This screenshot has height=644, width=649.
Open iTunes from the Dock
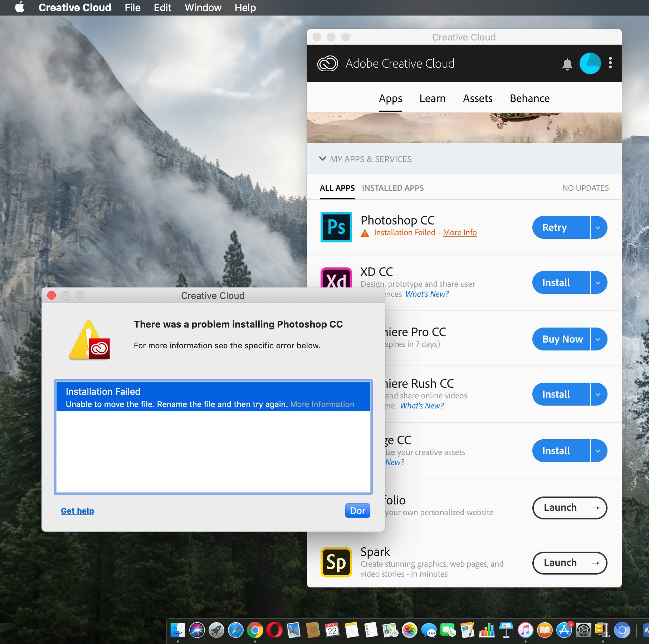click(x=526, y=630)
